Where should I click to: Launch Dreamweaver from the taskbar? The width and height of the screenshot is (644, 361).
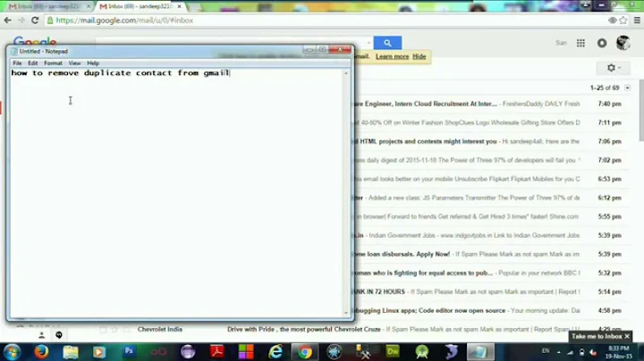(393, 352)
